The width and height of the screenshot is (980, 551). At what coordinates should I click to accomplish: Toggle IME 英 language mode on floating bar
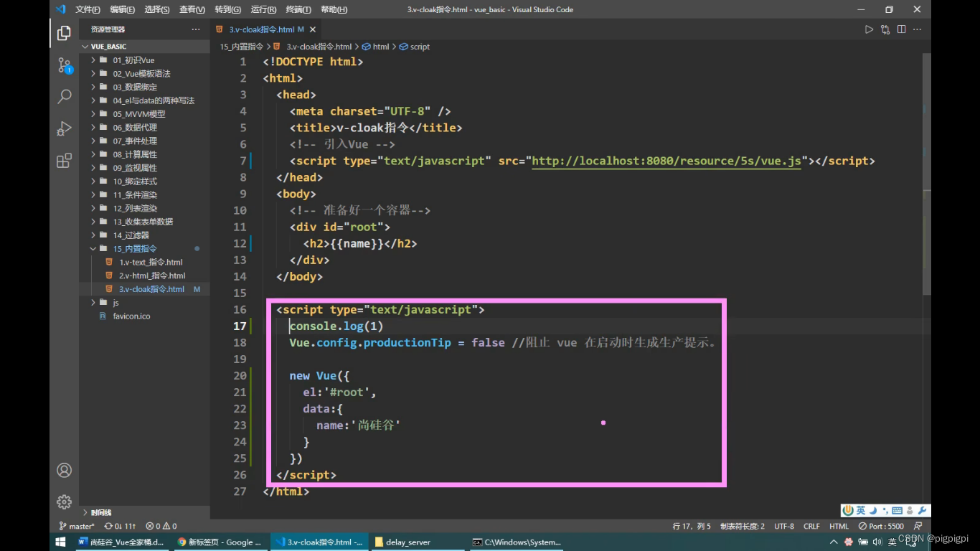pyautogui.click(x=860, y=511)
